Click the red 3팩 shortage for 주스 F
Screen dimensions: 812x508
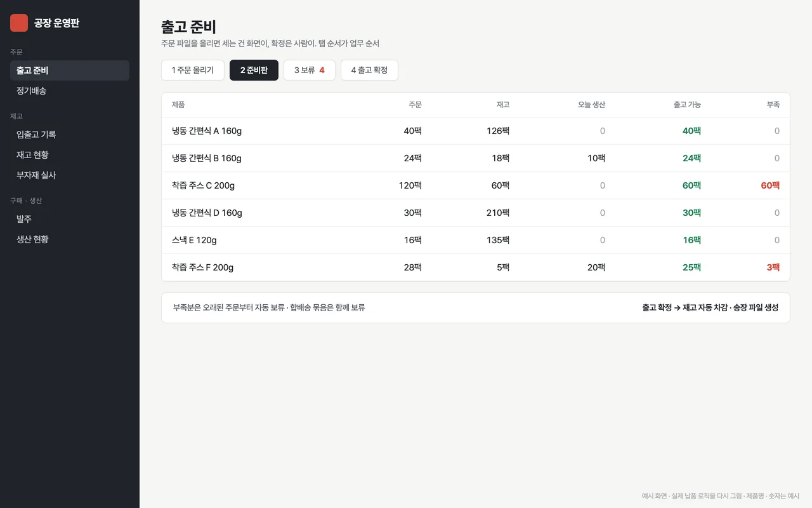tap(773, 267)
